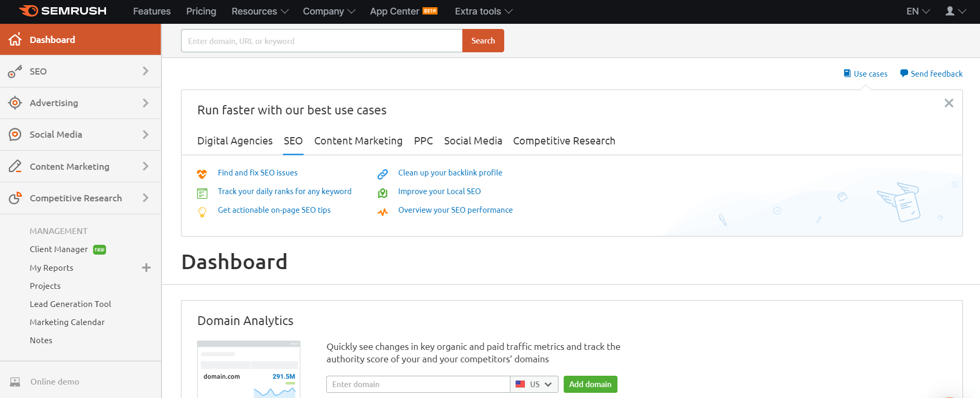
Task: Click the orange Search button
Action: (483, 40)
